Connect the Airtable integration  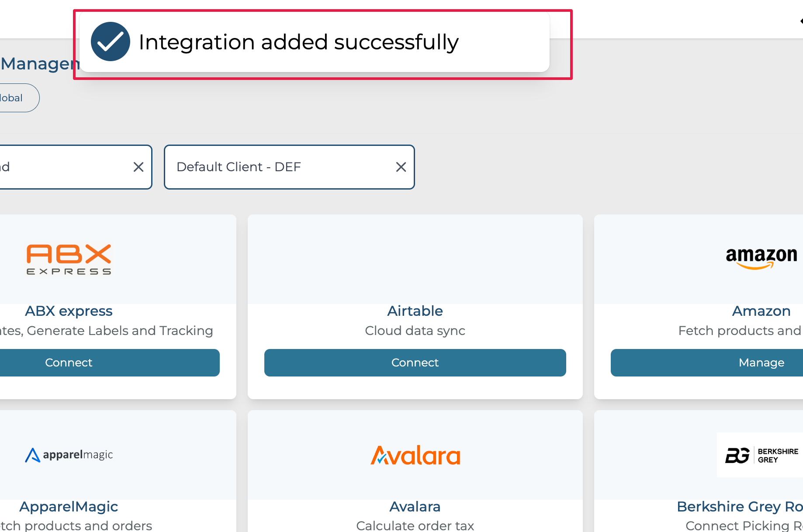[x=415, y=363]
